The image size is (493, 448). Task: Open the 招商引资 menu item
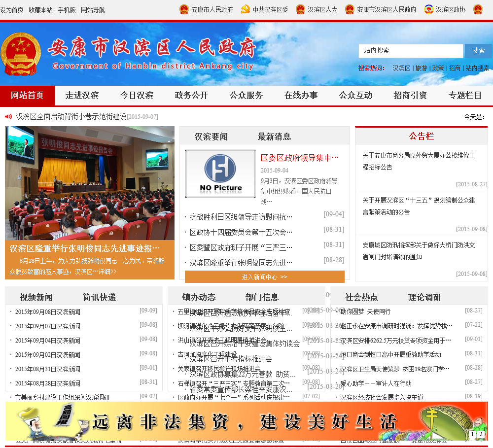tap(410, 95)
